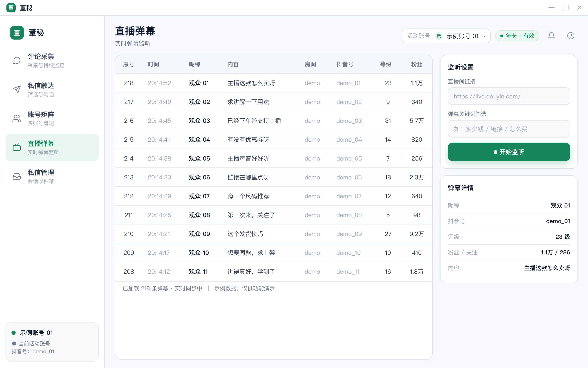Select the 直播弹幕 sidebar item
Screen dimensions: 588x368
point(52,147)
